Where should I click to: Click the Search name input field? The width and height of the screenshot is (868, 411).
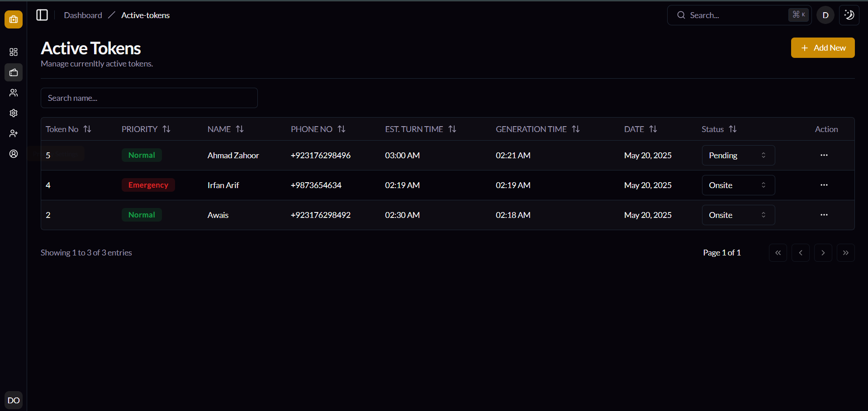point(149,98)
